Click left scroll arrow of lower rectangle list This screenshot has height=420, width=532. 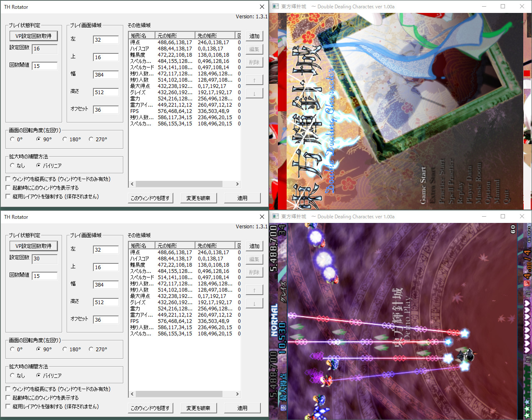(132, 394)
